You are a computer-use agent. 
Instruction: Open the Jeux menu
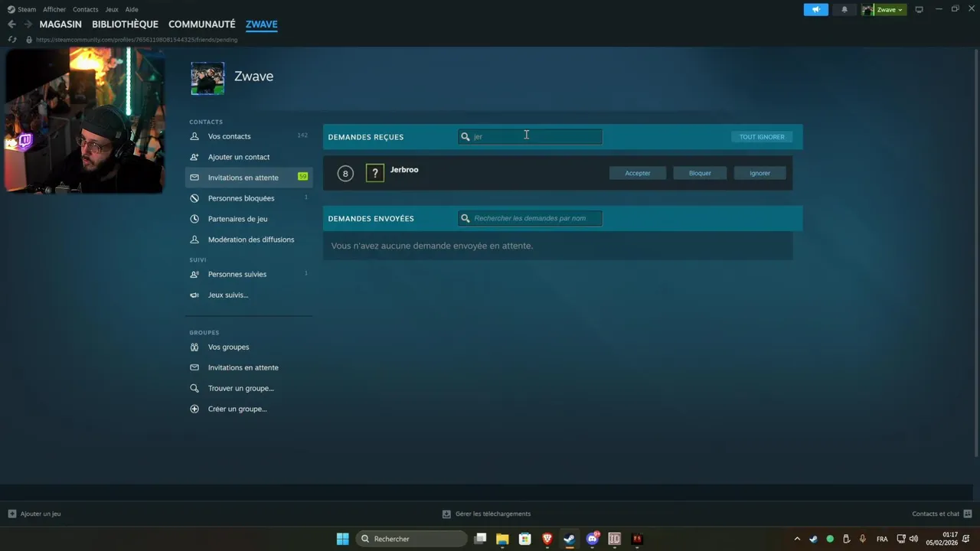(112, 9)
